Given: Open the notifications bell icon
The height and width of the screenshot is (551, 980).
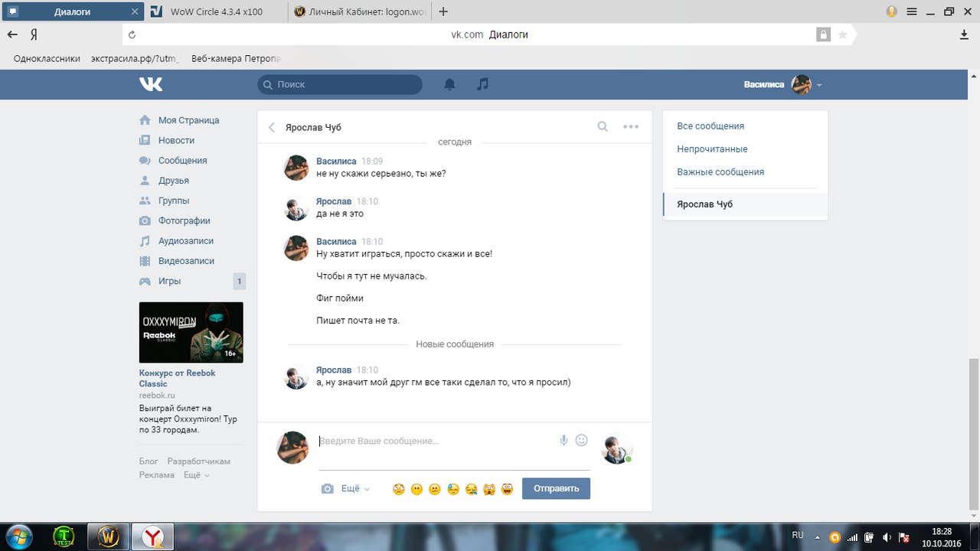Looking at the screenshot, I should (x=450, y=84).
